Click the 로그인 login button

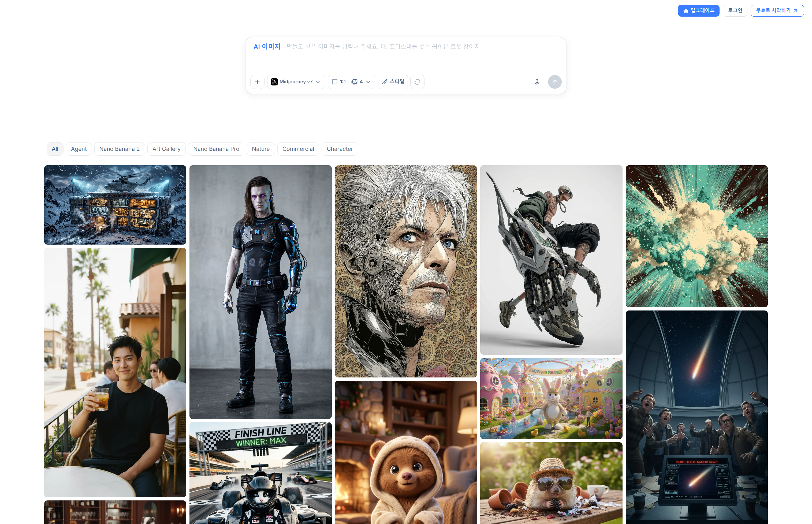(x=735, y=10)
